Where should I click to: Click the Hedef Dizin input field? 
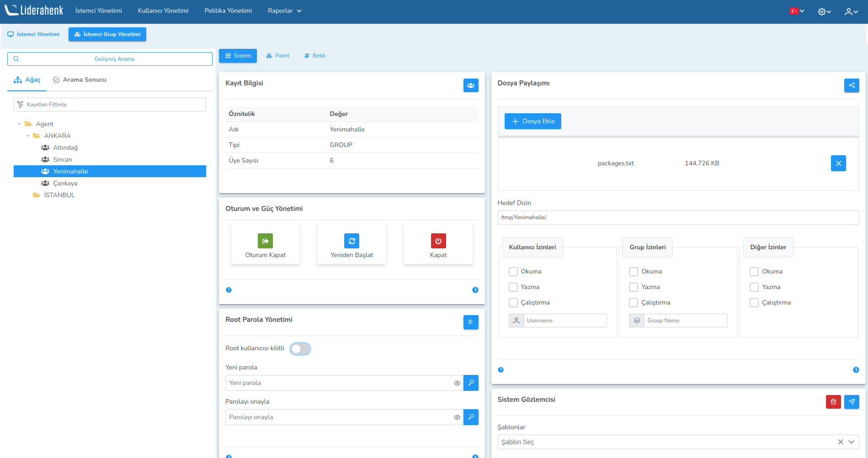coord(678,217)
